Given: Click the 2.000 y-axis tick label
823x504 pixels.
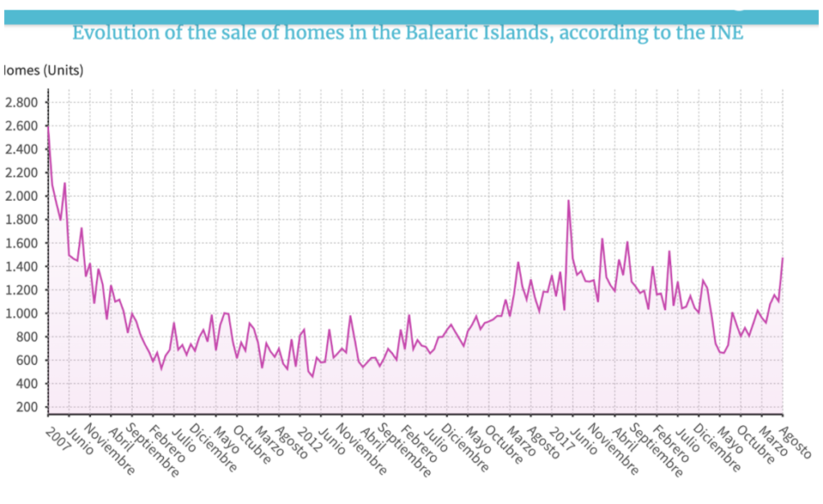Looking at the screenshot, I should [x=21, y=196].
